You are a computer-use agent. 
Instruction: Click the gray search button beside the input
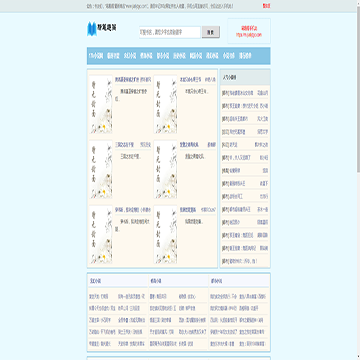tap(211, 32)
